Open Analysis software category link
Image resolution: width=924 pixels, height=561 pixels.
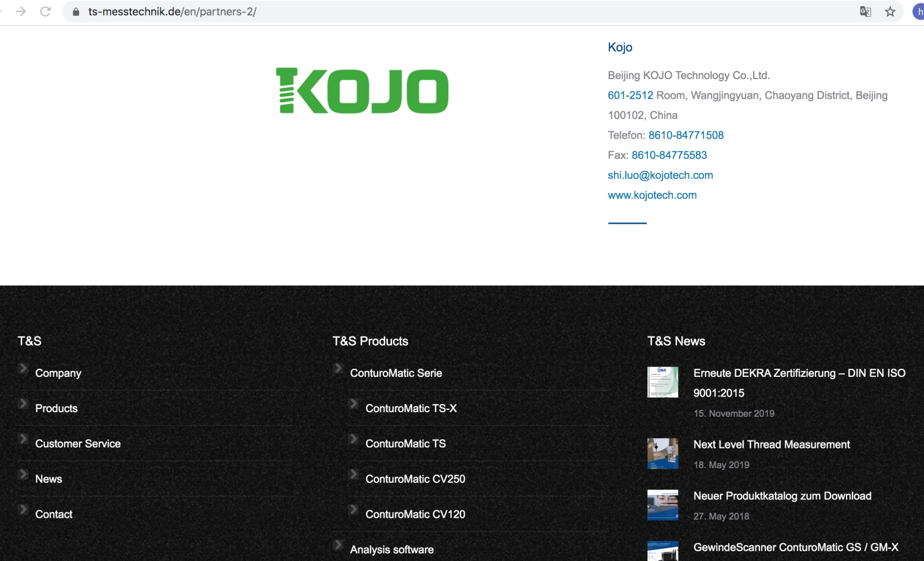[392, 549]
